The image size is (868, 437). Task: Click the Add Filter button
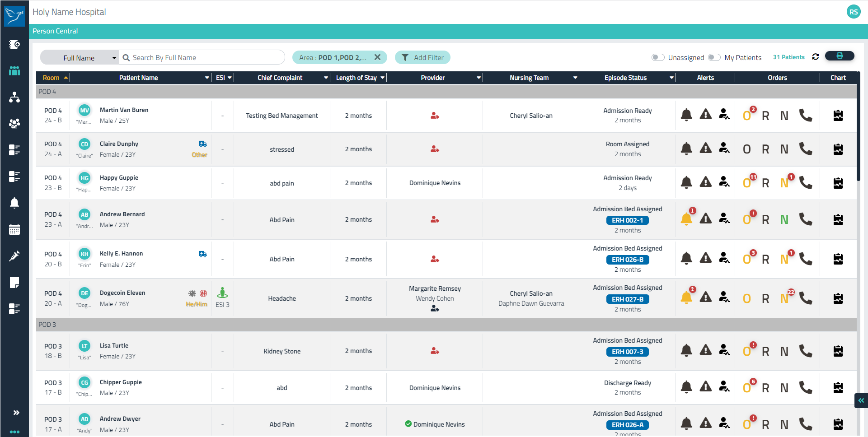click(422, 57)
